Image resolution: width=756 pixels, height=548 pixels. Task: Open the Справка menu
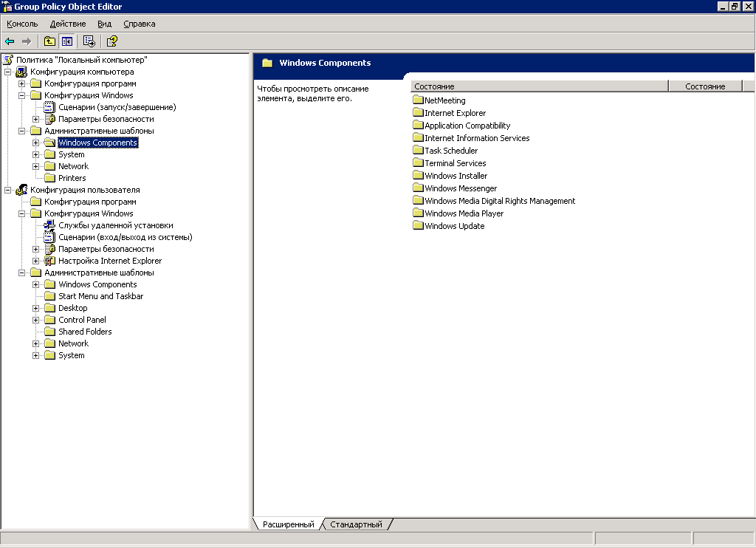coord(140,24)
